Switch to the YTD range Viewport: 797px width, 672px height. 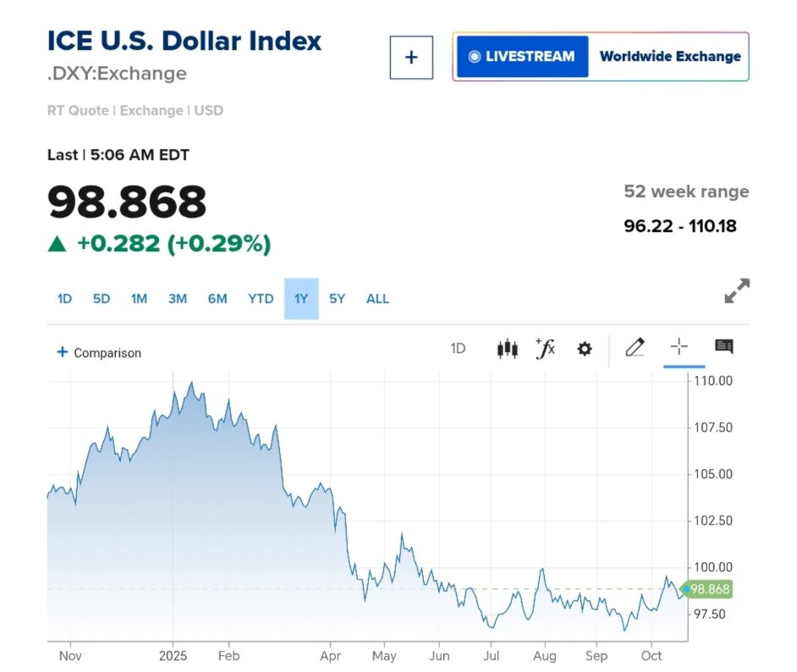click(261, 299)
